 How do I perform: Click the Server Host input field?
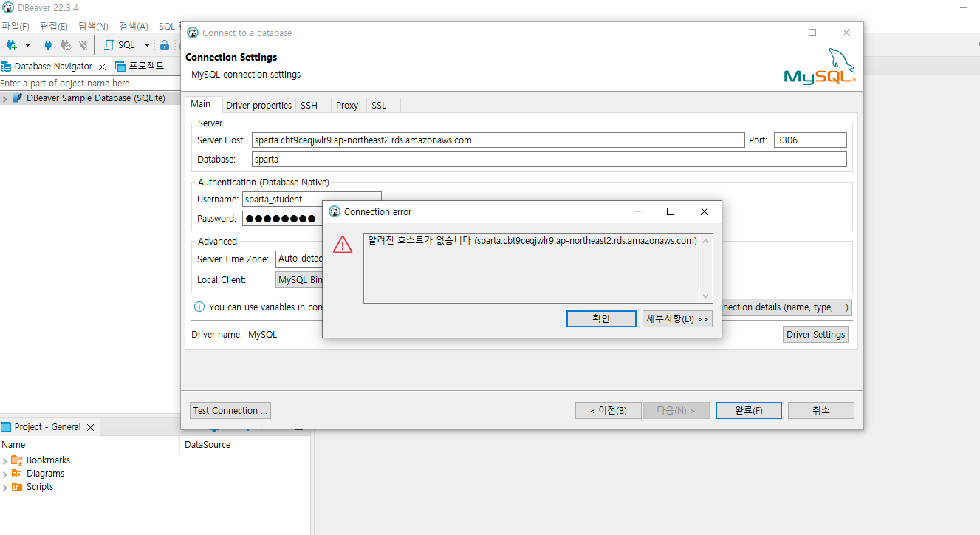pyautogui.click(x=498, y=140)
